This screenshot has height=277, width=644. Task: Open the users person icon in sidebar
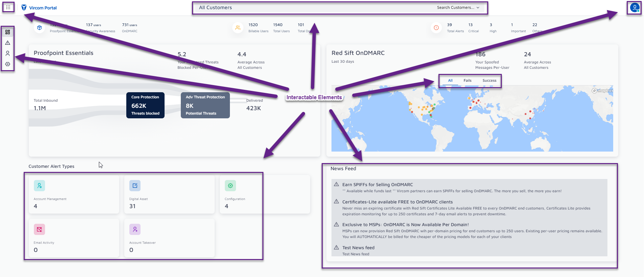coord(7,53)
